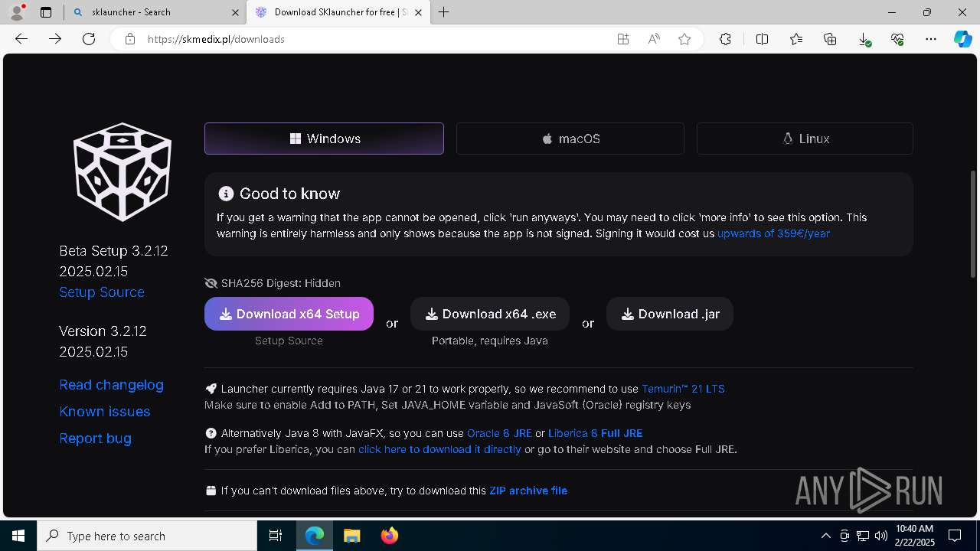This screenshot has height=551, width=980.
Task: Switch to the sklauncher - Search tab
Action: coord(155,12)
